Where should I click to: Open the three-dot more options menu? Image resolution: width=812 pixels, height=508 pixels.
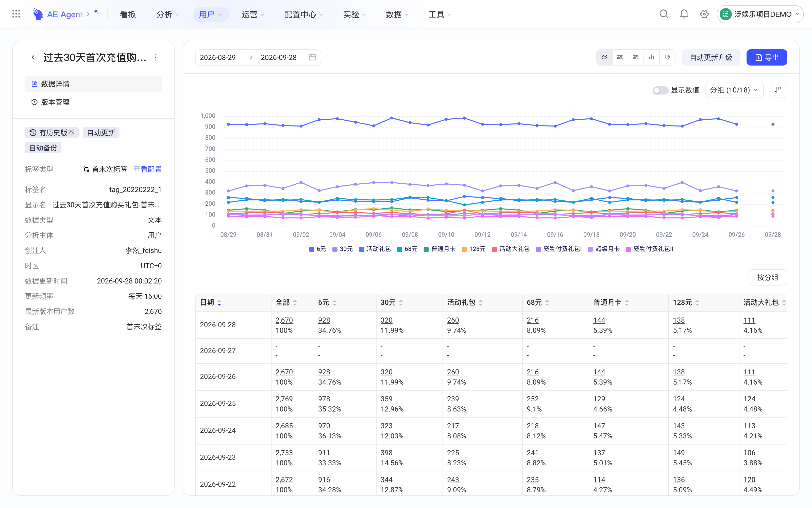[x=156, y=57]
